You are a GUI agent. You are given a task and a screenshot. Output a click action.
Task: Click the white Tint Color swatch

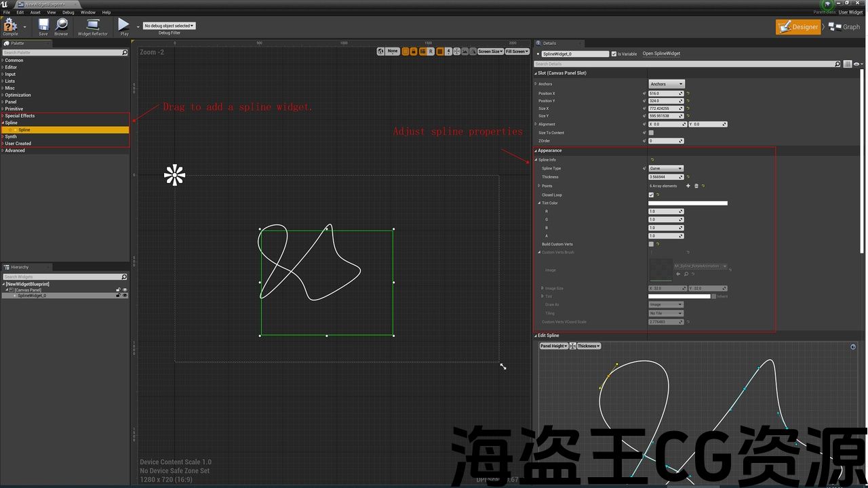[x=688, y=203]
